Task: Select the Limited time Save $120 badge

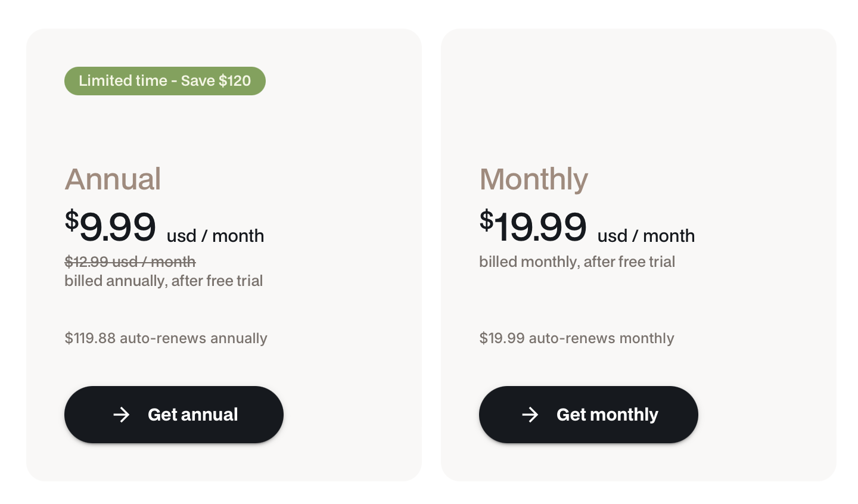Action: point(165,81)
